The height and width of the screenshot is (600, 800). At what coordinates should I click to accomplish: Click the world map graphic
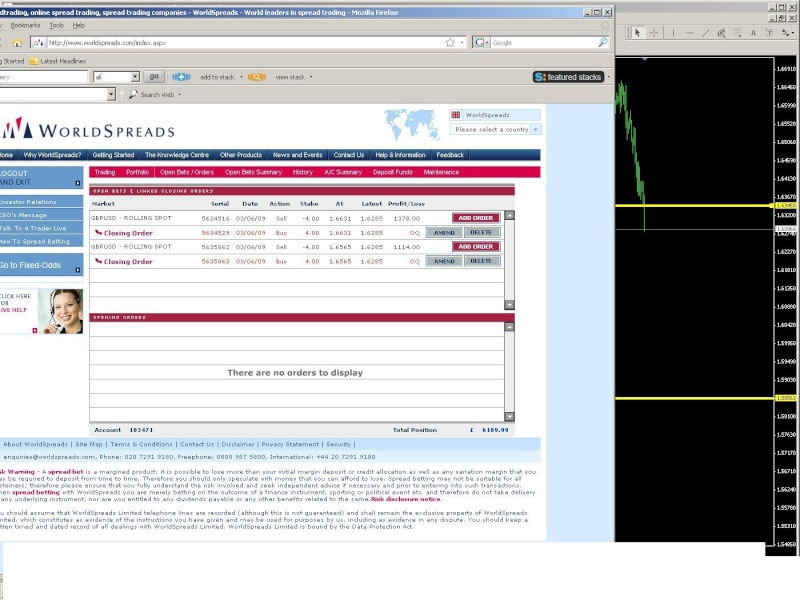point(412,124)
